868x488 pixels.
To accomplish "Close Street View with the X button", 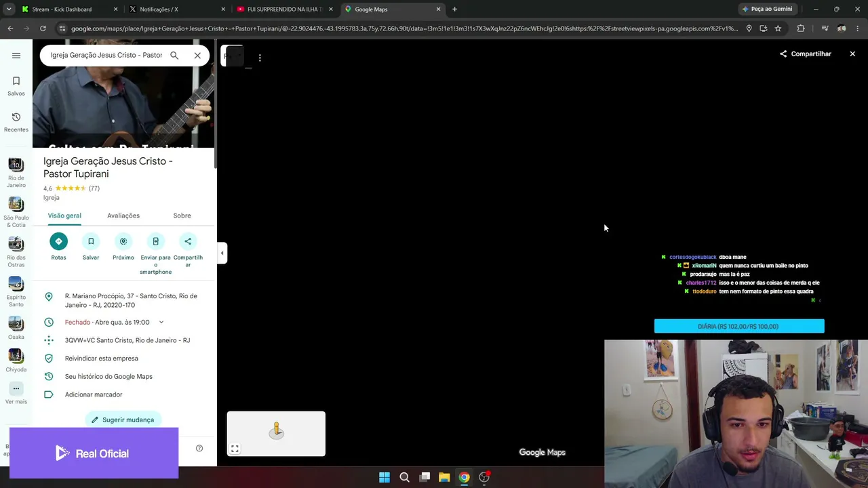I will (x=852, y=54).
